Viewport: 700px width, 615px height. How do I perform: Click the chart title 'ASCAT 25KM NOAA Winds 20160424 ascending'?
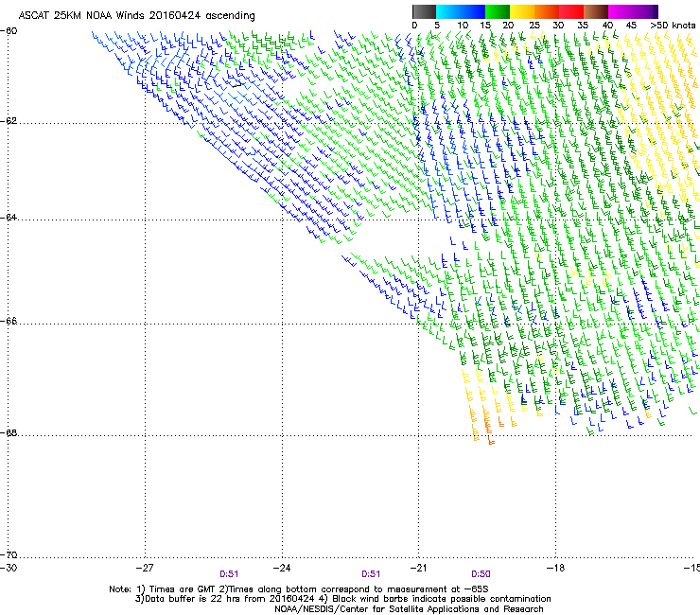pos(136,16)
